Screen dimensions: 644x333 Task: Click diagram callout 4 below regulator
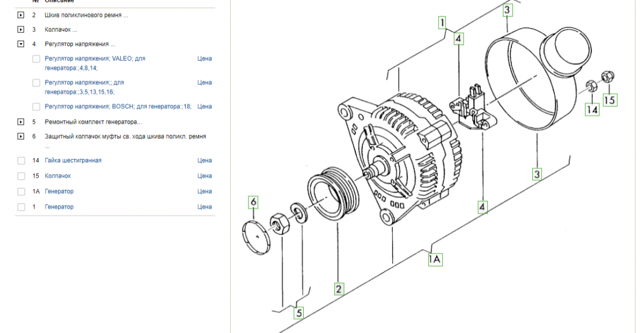pos(483,207)
